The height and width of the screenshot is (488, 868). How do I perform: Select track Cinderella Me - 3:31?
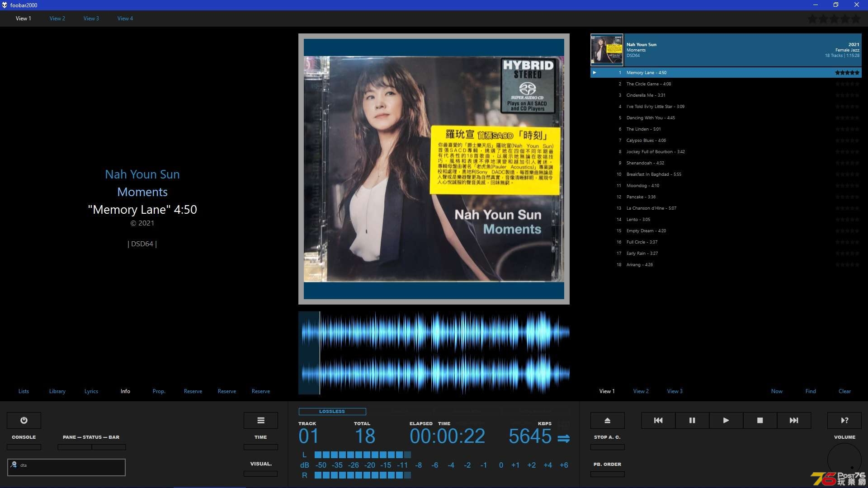click(726, 95)
